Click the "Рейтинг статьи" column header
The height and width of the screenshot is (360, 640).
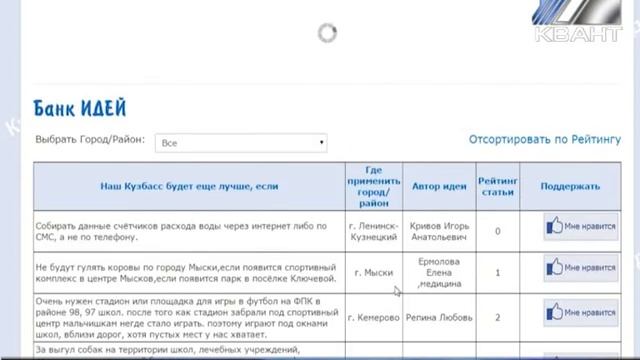(x=498, y=187)
